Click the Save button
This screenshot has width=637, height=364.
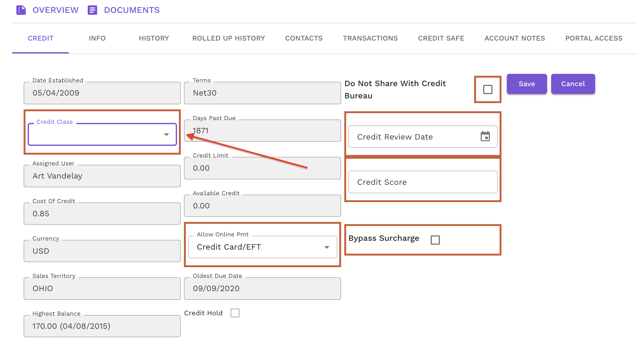click(527, 84)
